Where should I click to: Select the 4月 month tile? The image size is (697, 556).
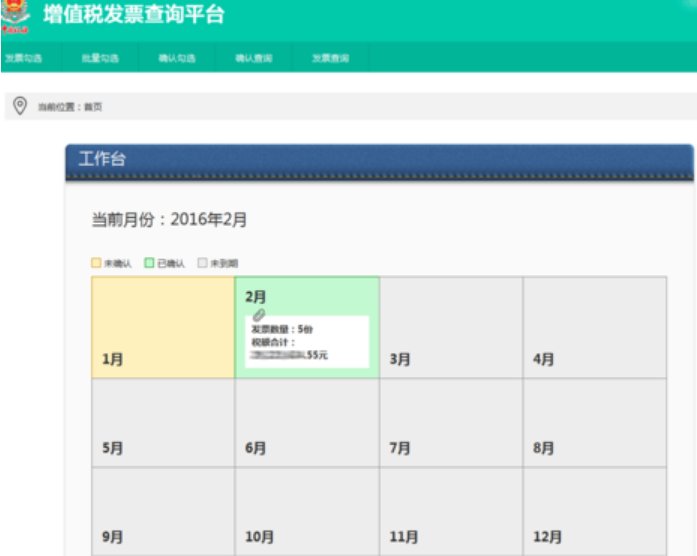[x=595, y=328]
